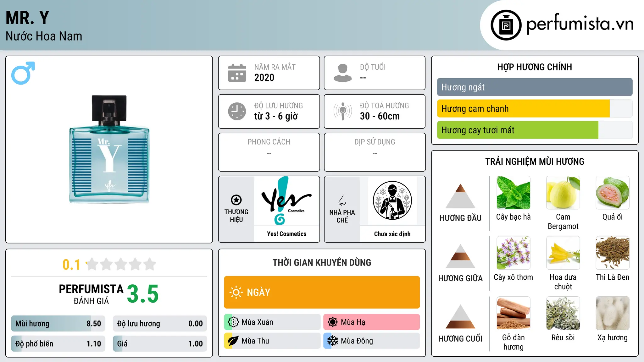Click the Mr. Y perfume bottle photo
Viewport: 644px width, 362px height.
point(109,149)
